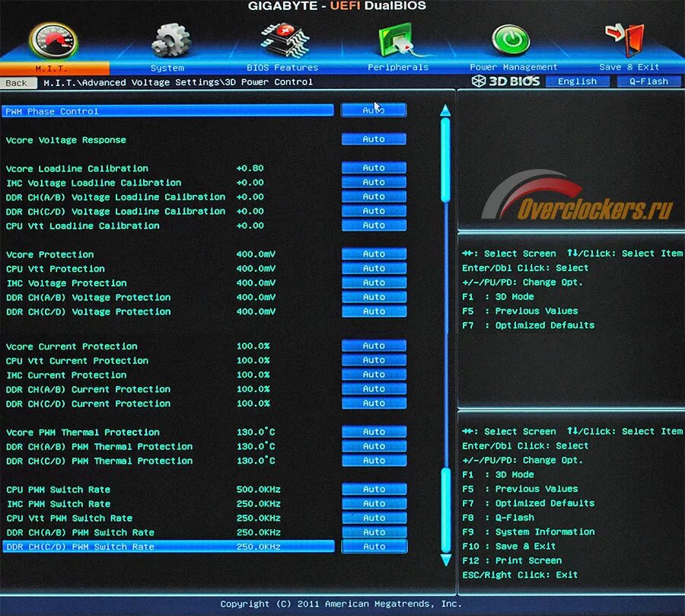Open Vcore Voltage Response Auto dropdown
Image resolution: width=685 pixels, height=616 pixels.
click(374, 139)
